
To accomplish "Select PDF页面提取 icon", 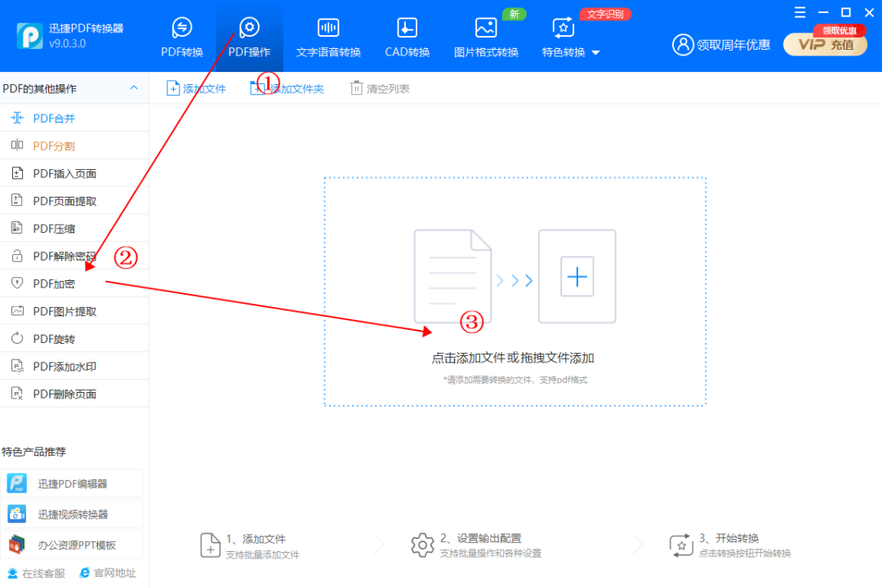I will coord(17,200).
